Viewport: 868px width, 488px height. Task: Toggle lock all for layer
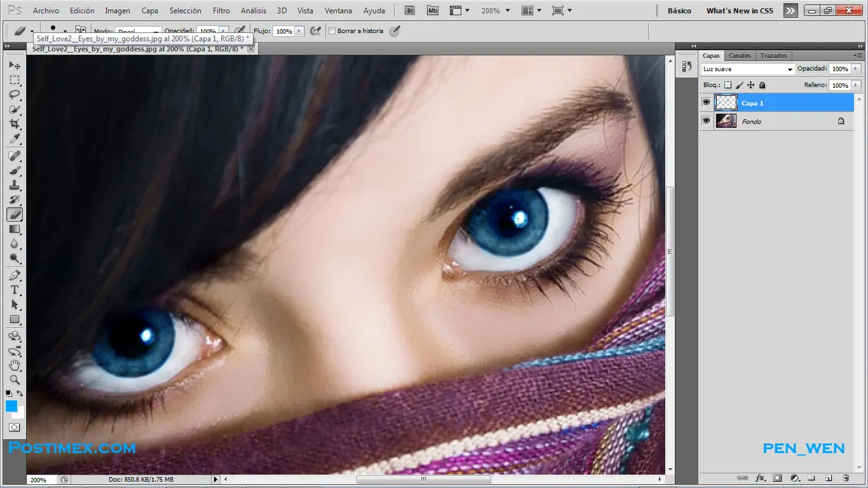(763, 85)
